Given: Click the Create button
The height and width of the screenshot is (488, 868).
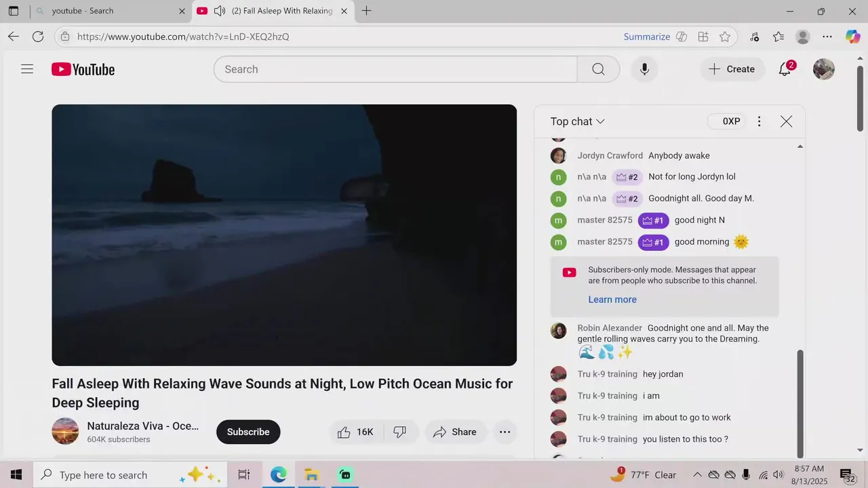Looking at the screenshot, I should click(x=732, y=69).
